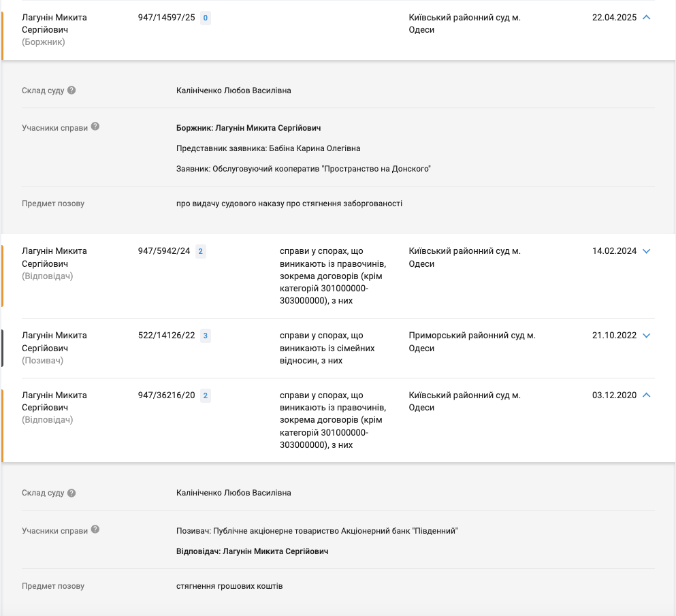Image resolution: width=676 pixels, height=616 pixels.
Task: Click badge 0 next to case 947/14597/25
Action: tap(205, 18)
